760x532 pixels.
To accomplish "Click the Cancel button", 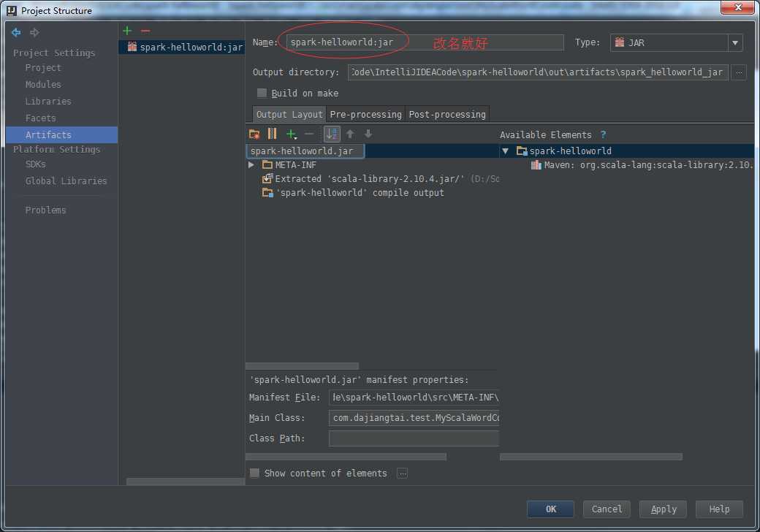I will click(x=607, y=509).
